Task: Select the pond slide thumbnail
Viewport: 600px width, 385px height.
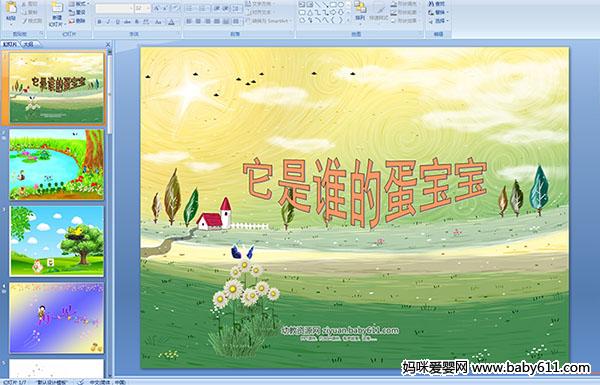Action: pyautogui.click(x=57, y=165)
